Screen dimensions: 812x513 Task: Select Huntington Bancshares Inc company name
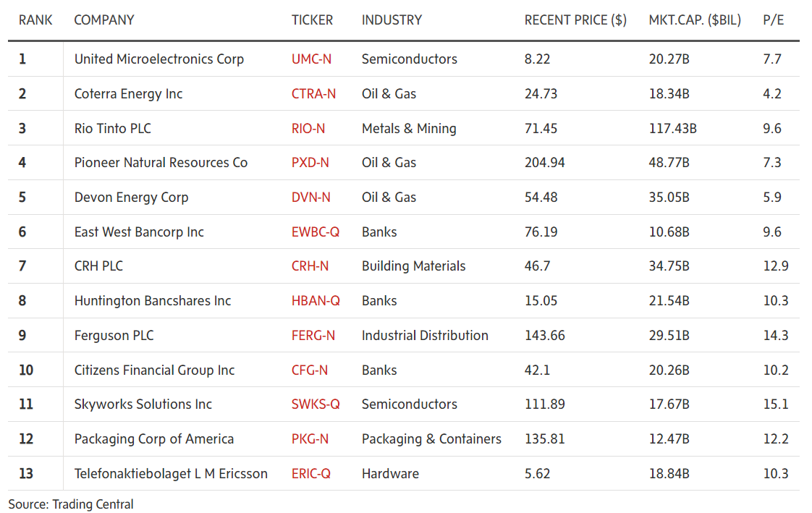point(152,301)
